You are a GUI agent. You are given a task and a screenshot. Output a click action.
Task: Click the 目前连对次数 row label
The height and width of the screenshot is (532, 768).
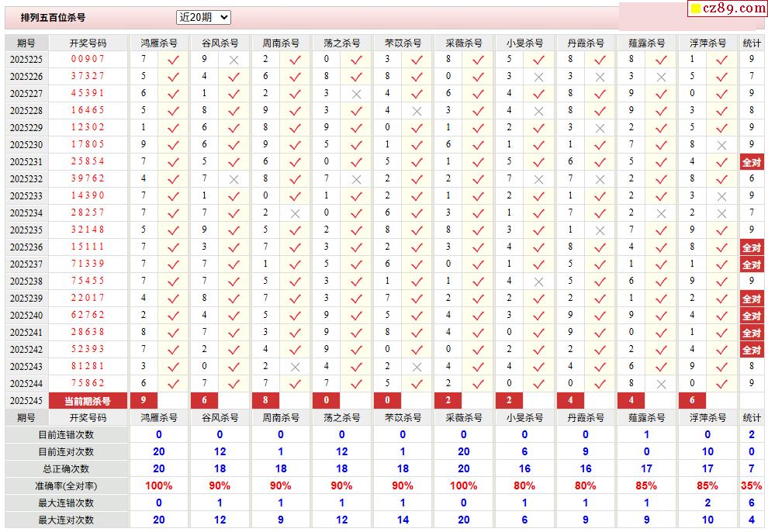[66, 452]
